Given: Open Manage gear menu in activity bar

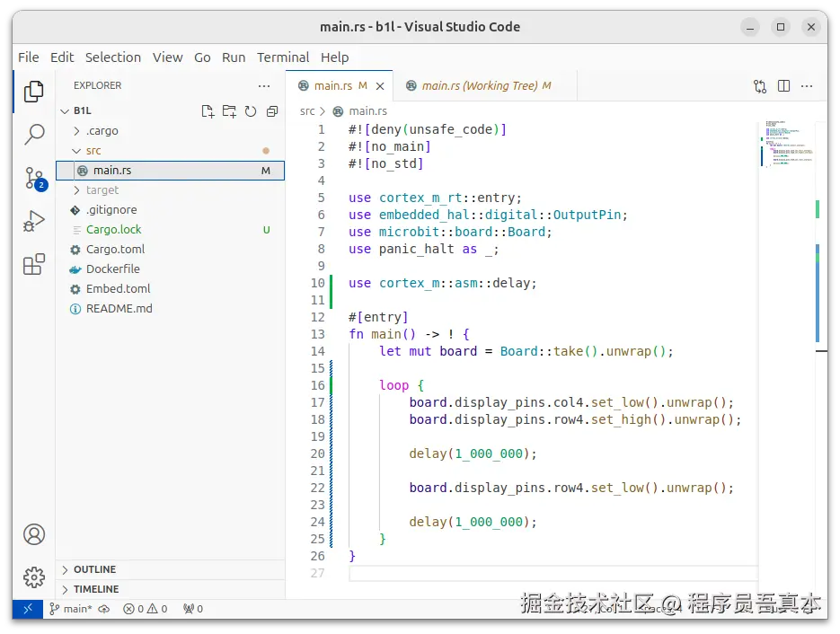Looking at the screenshot, I should point(34,577).
